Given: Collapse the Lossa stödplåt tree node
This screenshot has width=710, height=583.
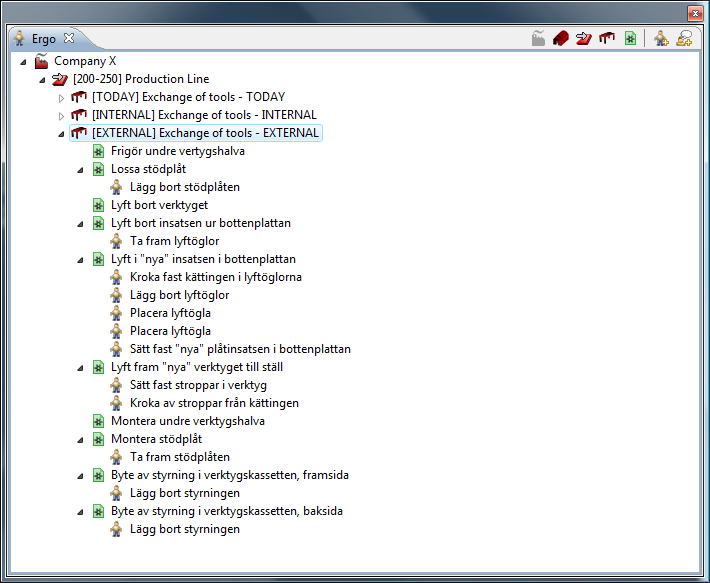Looking at the screenshot, I should [x=80, y=170].
